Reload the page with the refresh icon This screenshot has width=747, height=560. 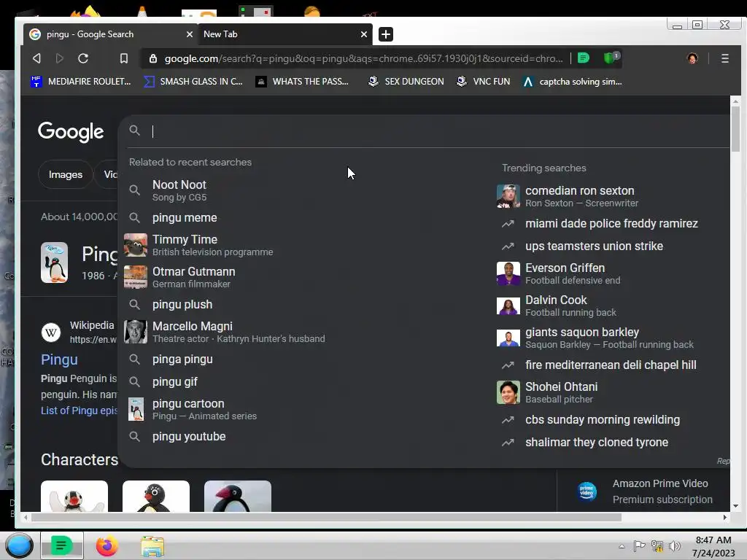point(83,58)
